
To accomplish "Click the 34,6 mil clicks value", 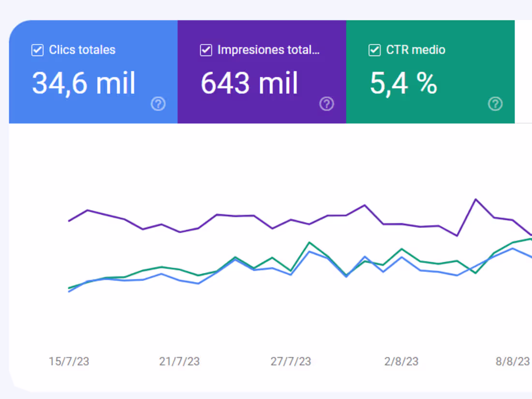I will 83,83.
